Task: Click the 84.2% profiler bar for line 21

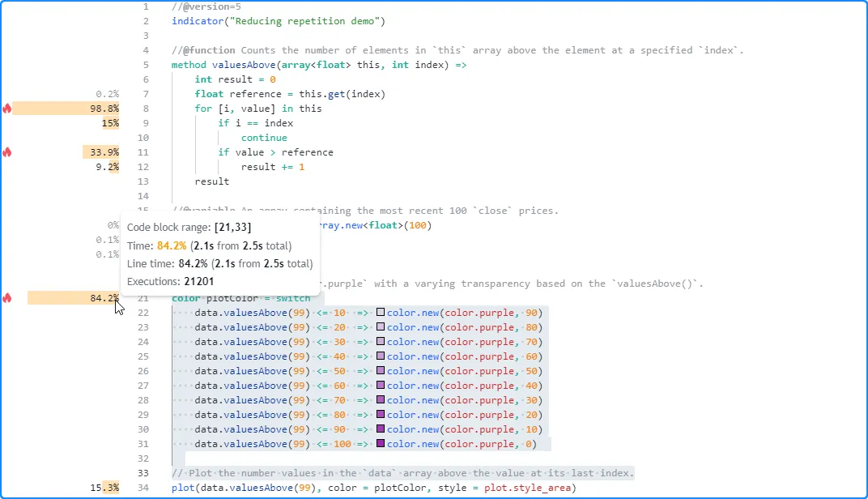Action: click(x=73, y=298)
